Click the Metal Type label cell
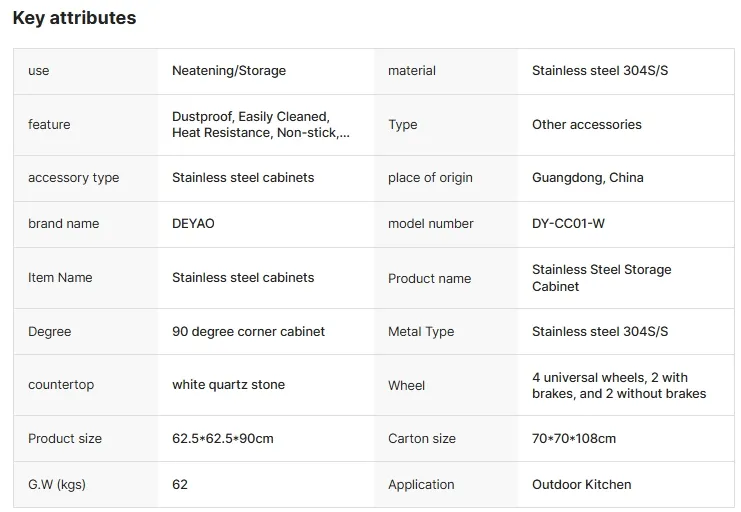Image resolution: width=741 pixels, height=512 pixels. pos(446,331)
